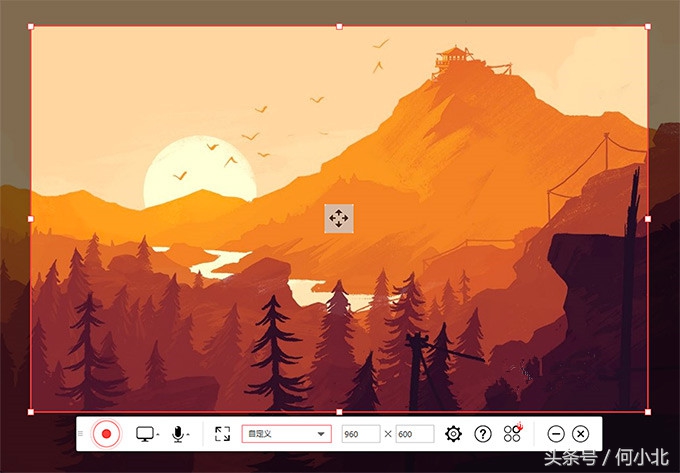Close the recorder toolbar with X icon

tap(581, 434)
